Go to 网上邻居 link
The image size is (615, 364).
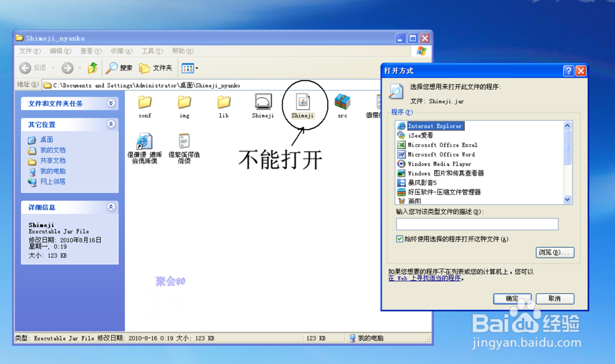pyautogui.click(x=53, y=181)
